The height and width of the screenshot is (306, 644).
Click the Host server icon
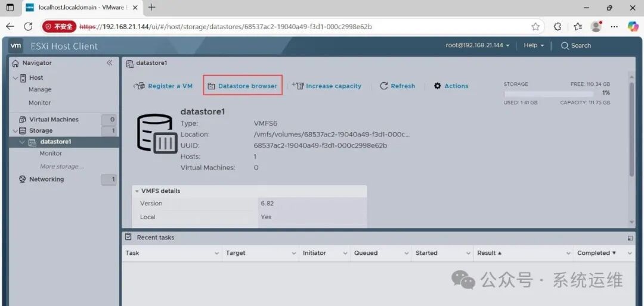tap(23, 78)
